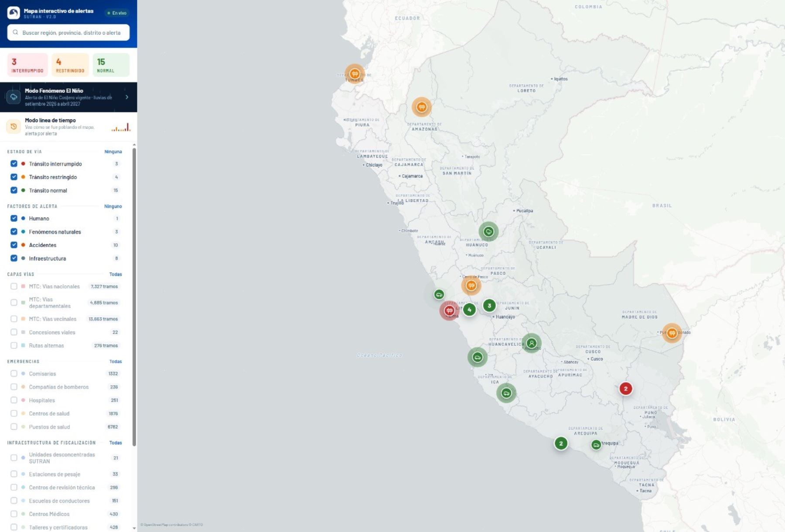785x532 pixels.
Task: Uncheck Tránsito interrumpido filter
Action: pos(14,164)
